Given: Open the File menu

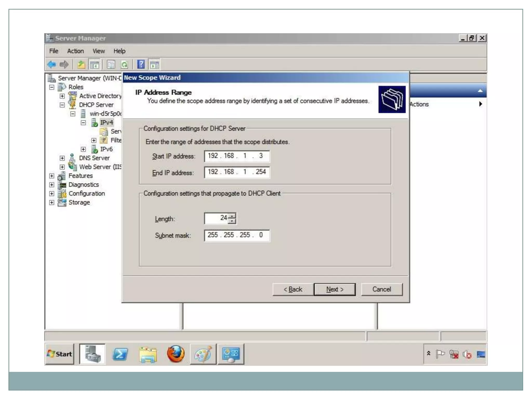Looking at the screenshot, I should [x=54, y=51].
